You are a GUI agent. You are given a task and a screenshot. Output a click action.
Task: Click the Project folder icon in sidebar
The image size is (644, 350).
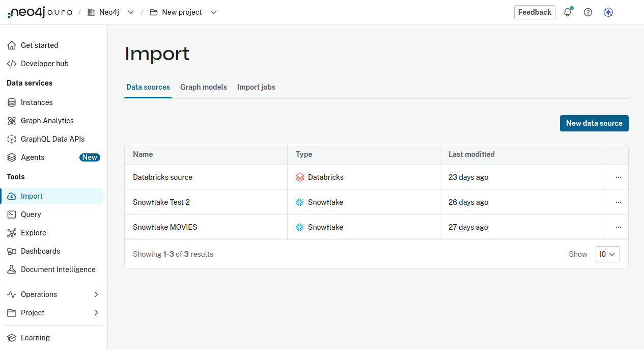pyautogui.click(x=12, y=313)
